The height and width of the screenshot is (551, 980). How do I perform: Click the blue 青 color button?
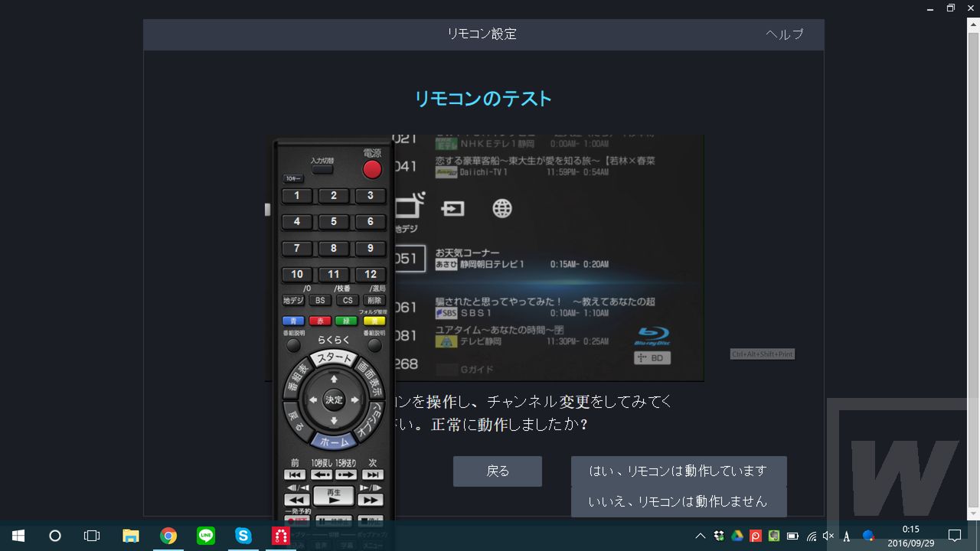point(293,321)
